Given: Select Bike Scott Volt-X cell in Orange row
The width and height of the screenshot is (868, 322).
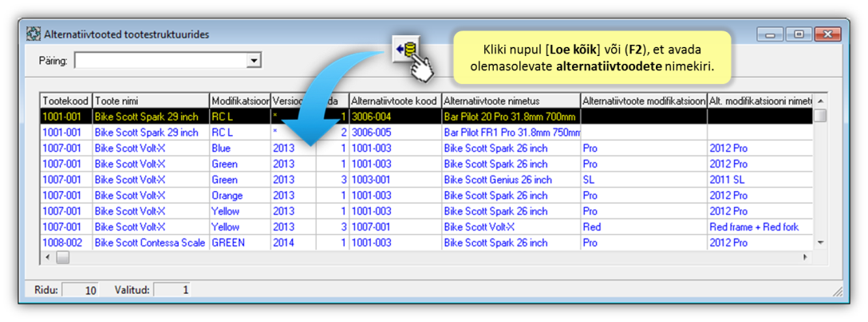Looking at the screenshot, I should pos(151,196).
